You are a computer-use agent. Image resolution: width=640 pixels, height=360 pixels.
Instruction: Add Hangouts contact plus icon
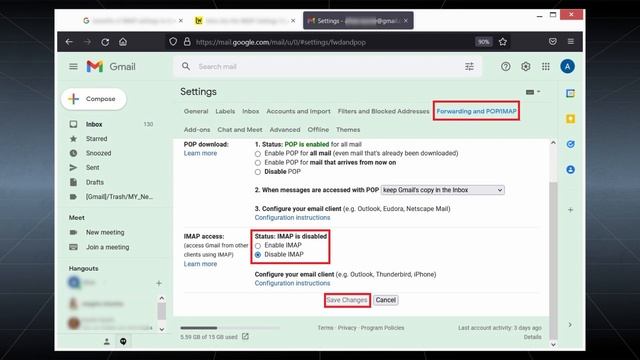159,283
